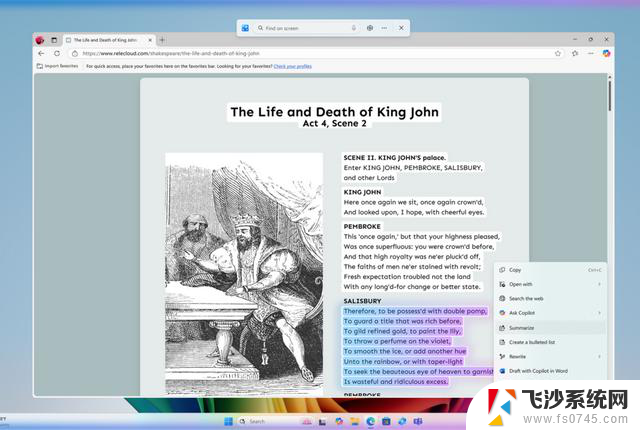The height and width of the screenshot is (430, 640).
Task: Choose Create a bulleted list option
Action: click(550, 342)
